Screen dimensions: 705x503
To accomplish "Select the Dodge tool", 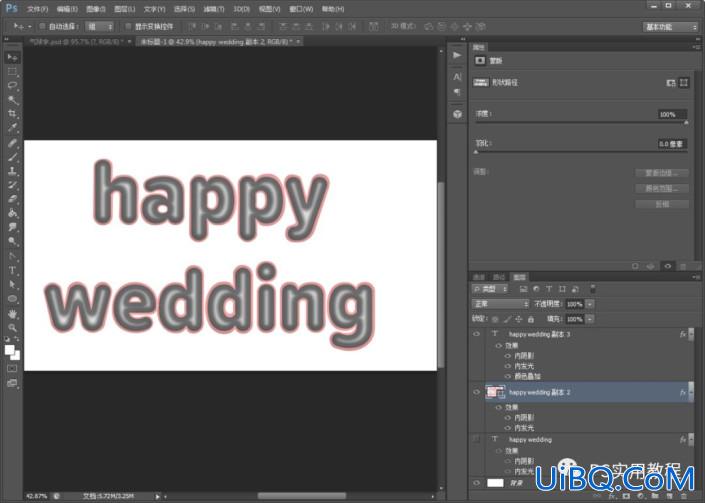I will pos(12,241).
